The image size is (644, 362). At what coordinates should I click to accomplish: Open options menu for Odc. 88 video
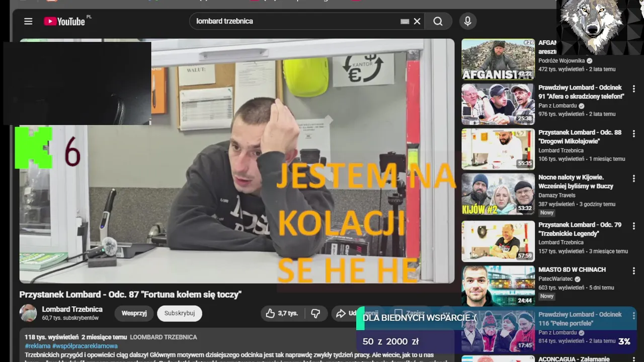click(634, 133)
